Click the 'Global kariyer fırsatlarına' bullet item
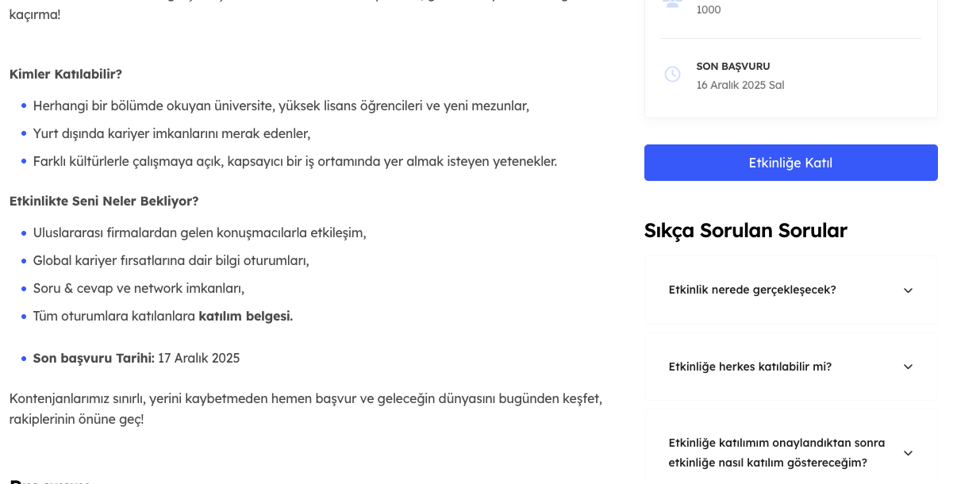This screenshot has height=484, width=980. (x=171, y=260)
